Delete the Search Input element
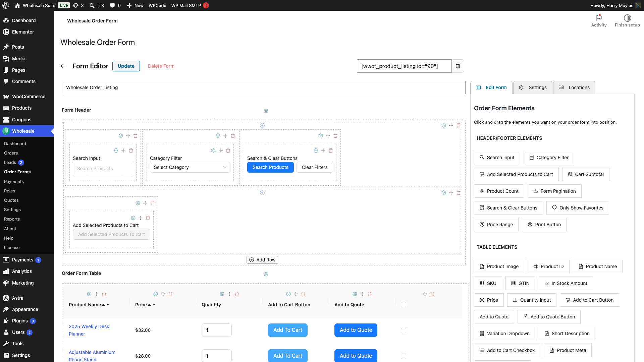Screen dimensions: 644x362 (131, 150)
